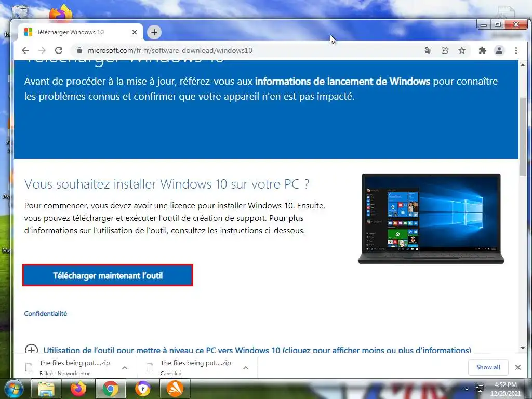Open a new tab with plus button

(154, 32)
